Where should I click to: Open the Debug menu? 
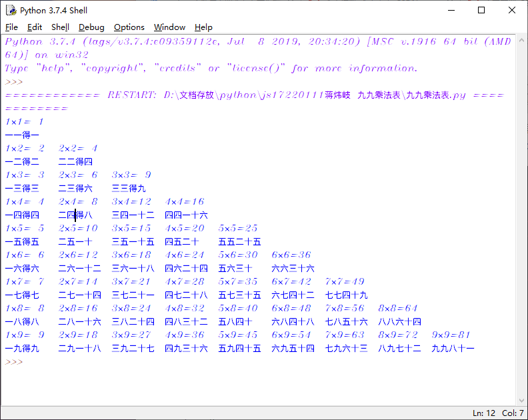click(91, 27)
